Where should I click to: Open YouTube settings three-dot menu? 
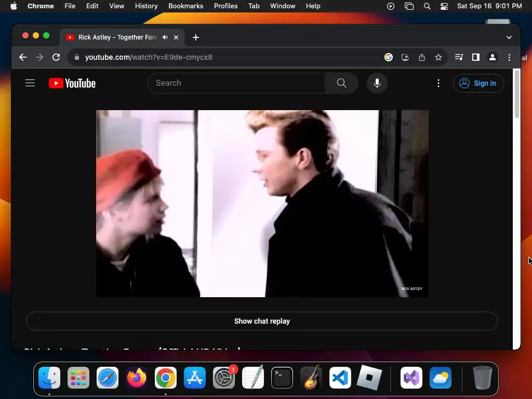coord(438,83)
